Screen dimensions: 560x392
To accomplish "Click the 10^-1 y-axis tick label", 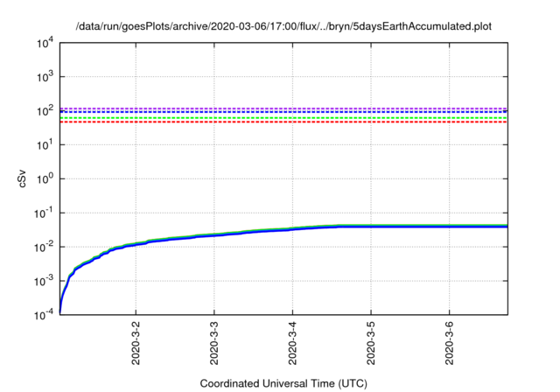I will click(x=44, y=213).
